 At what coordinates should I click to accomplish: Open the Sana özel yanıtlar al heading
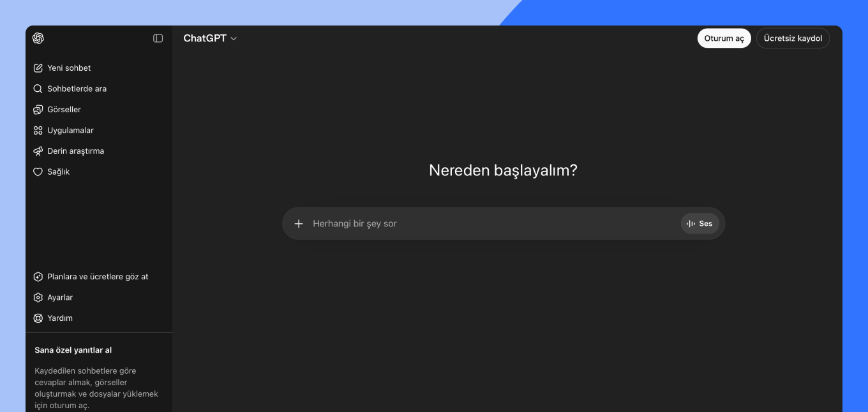point(73,350)
